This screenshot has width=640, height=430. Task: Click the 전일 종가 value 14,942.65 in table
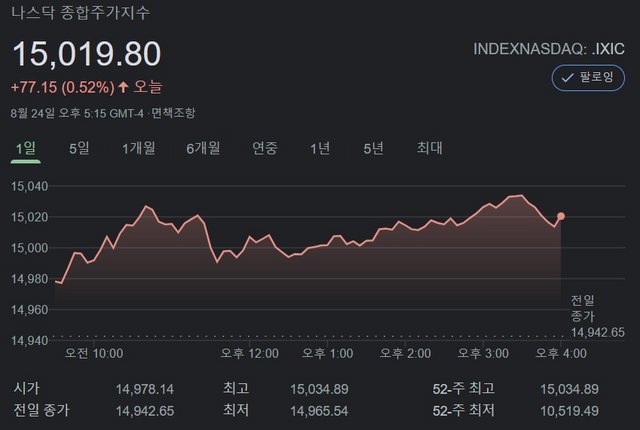[x=145, y=411]
